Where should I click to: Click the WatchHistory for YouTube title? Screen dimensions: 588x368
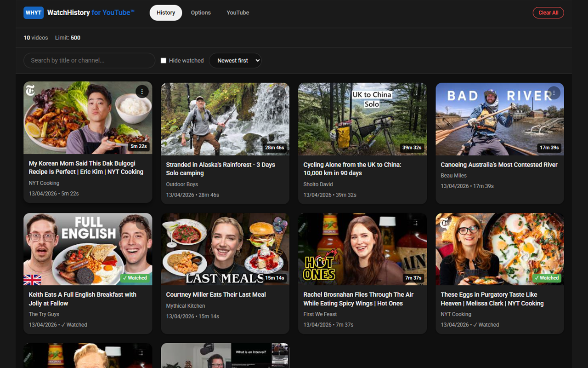[91, 13]
